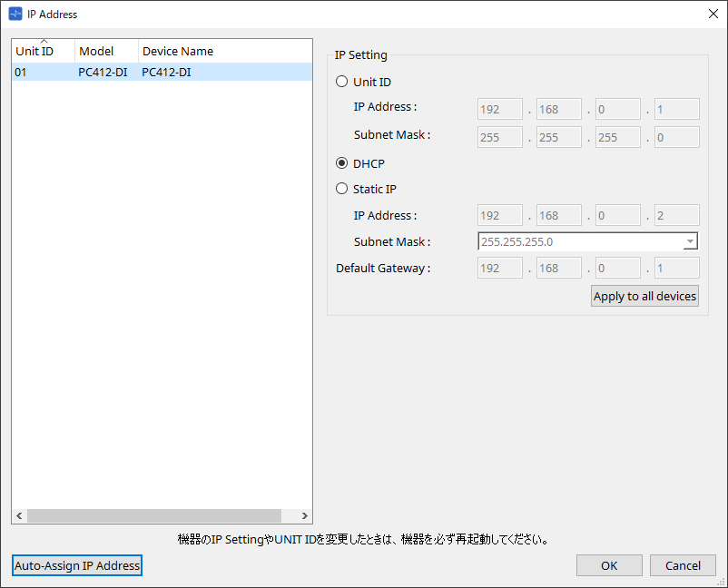The height and width of the screenshot is (588, 728).
Task: Select the Unit ID IP setting option
Action: [x=341, y=81]
